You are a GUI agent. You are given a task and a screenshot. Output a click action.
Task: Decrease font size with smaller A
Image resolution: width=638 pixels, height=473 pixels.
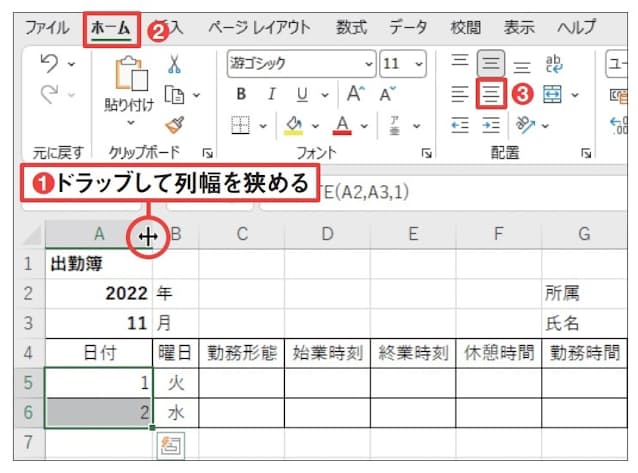click(x=387, y=94)
